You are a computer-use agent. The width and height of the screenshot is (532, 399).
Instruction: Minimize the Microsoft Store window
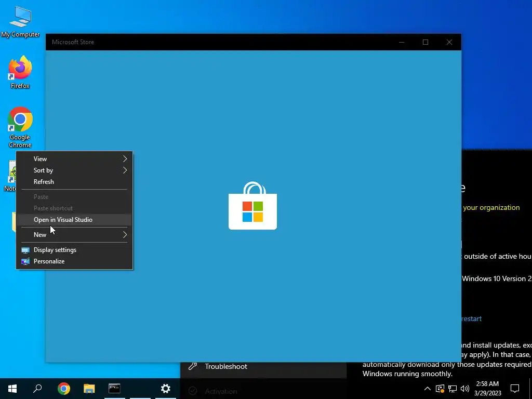[x=402, y=42]
